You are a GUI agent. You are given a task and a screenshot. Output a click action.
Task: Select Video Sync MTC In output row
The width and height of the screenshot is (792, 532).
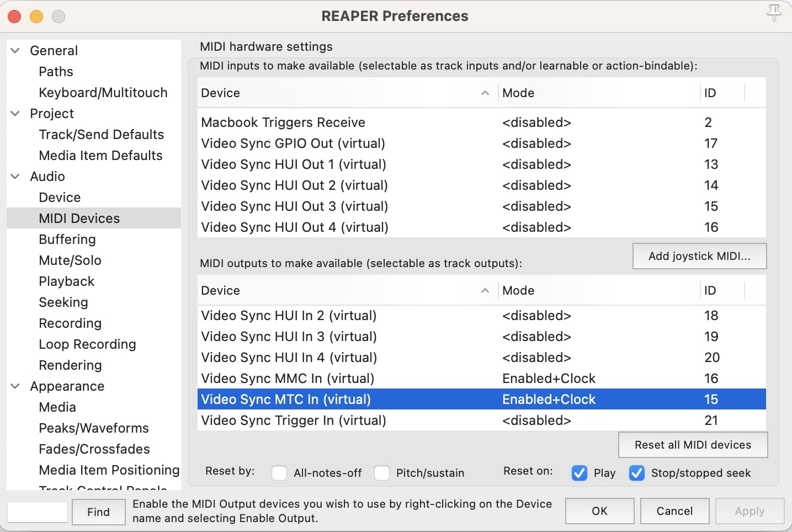click(x=481, y=400)
